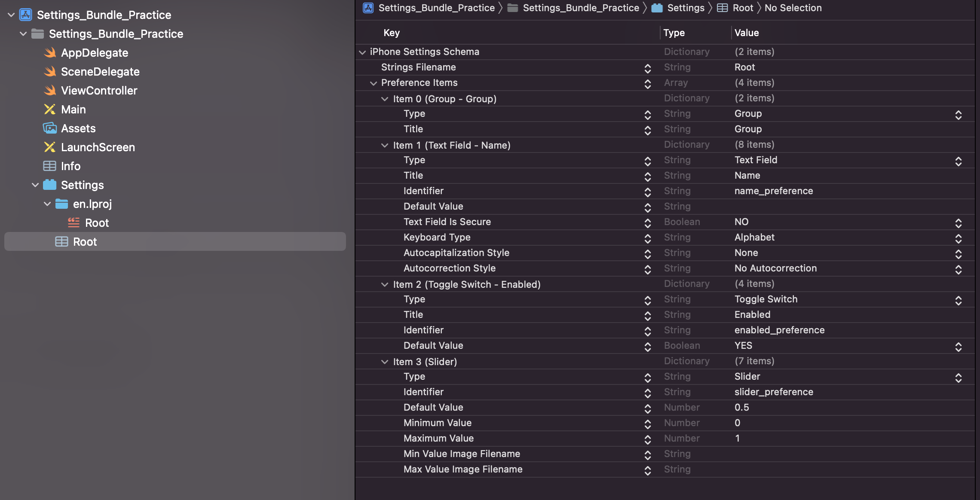Click the Maximum Value number 1
The height and width of the screenshot is (500, 980).
[x=738, y=438]
